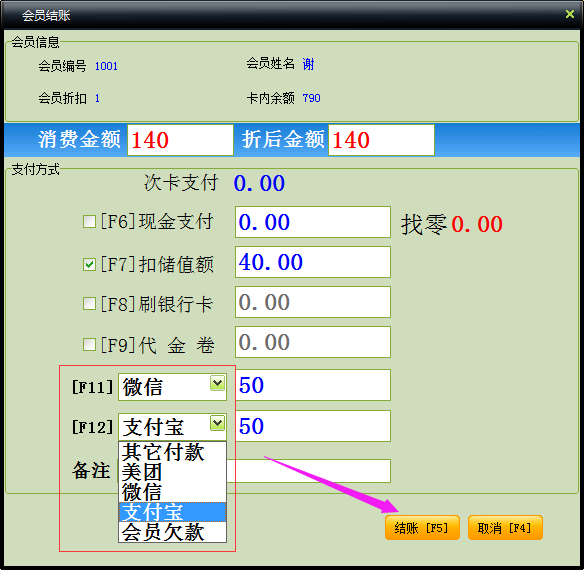Focus the 折后金额 input field

[x=381, y=140]
